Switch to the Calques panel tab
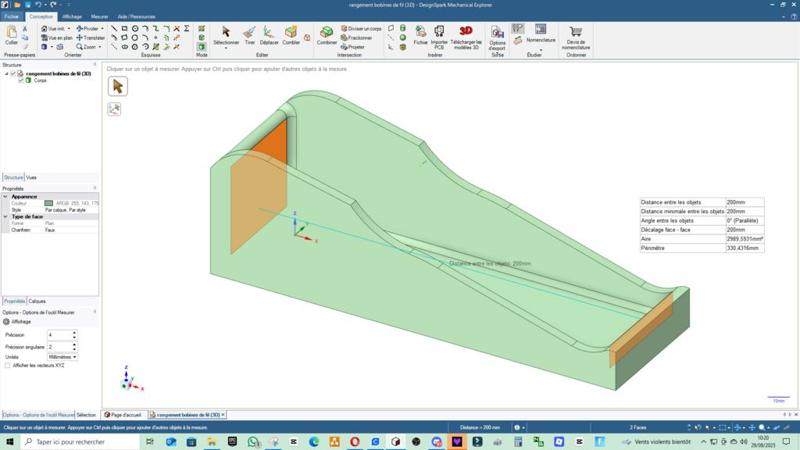 37,301
